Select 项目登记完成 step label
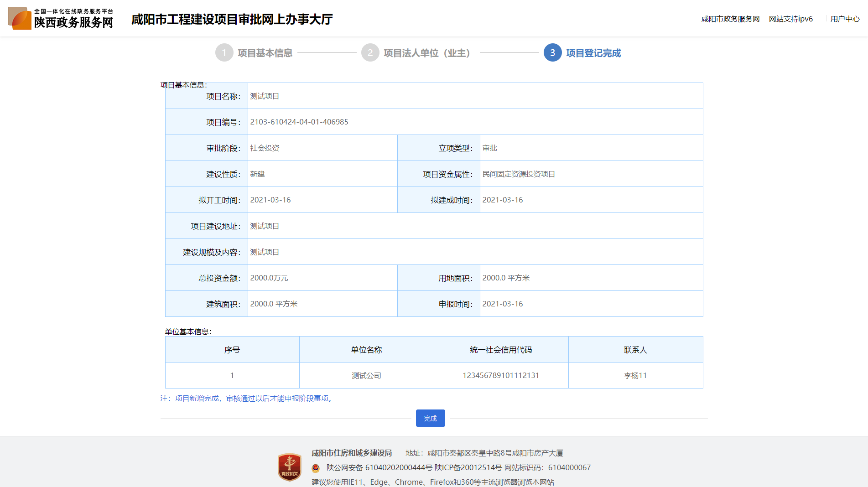 (593, 53)
